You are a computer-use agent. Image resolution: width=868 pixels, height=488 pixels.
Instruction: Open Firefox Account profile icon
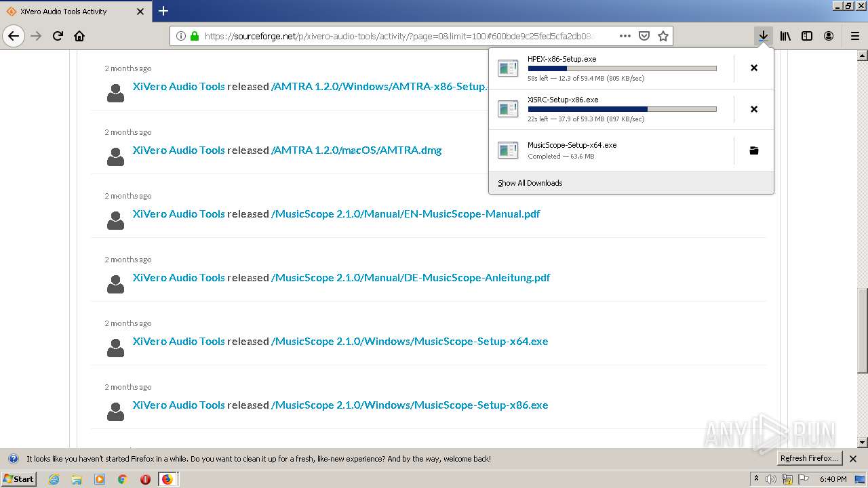pyautogui.click(x=829, y=36)
